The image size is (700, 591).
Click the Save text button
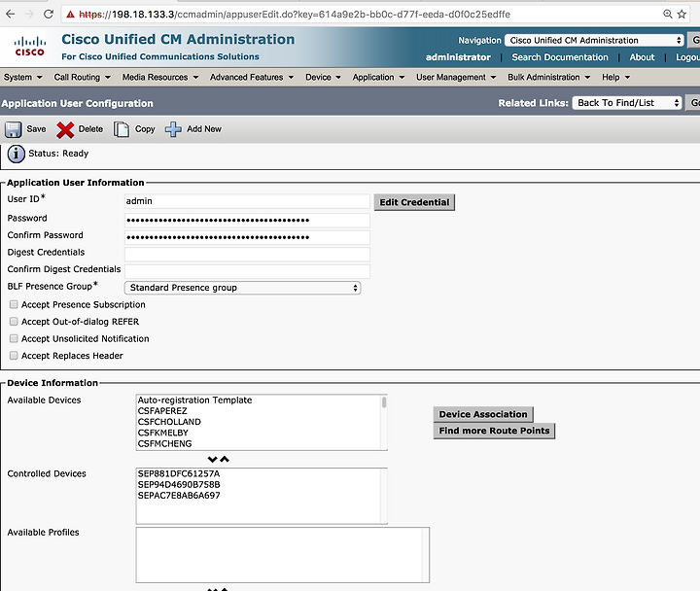click(x=36, y=129)
